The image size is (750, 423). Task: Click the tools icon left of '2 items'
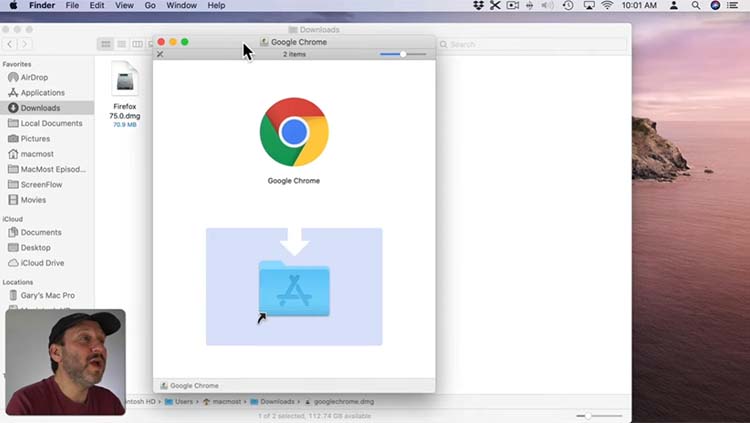point(160,54)
